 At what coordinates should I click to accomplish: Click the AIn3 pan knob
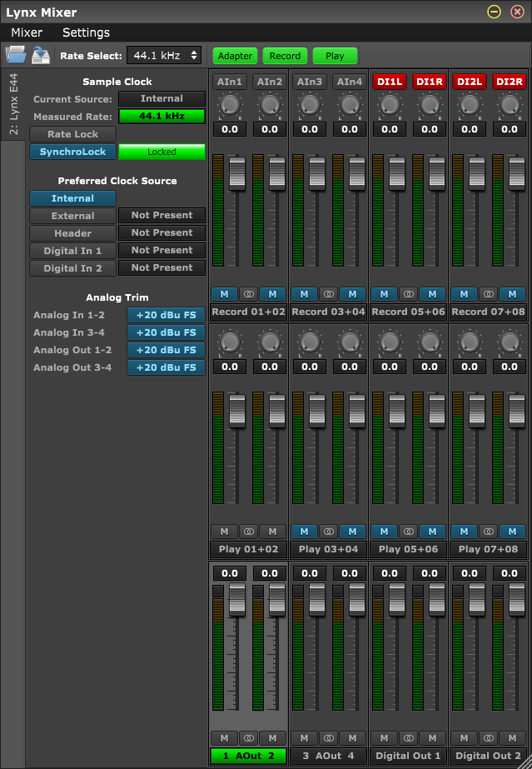(310, 104)
